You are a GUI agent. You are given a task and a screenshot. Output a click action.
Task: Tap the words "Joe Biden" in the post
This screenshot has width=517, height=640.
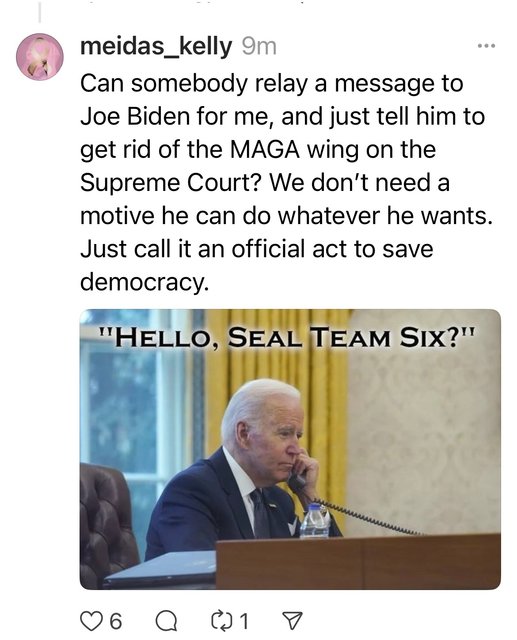tap(135, 117)
